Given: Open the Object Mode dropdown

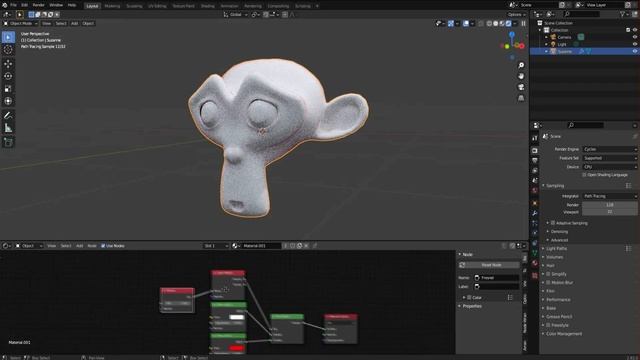Looking at the screenshot, I should pos(20,23).
